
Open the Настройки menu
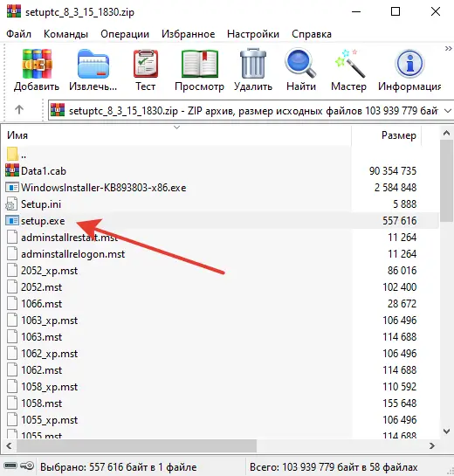coord(253,34)
